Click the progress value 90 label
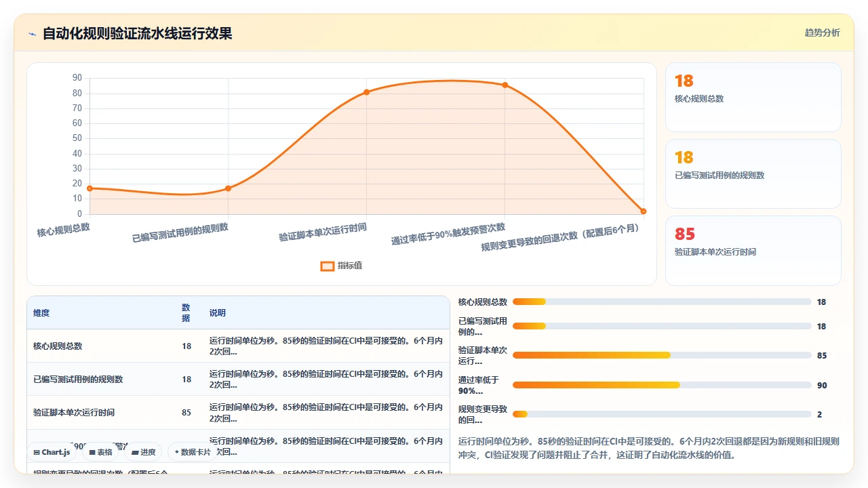 coord(822,386)
